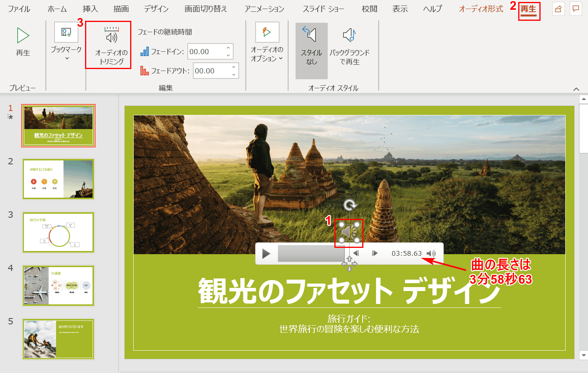
Task: Click the 03:58.63 time display
Action: 407,253
